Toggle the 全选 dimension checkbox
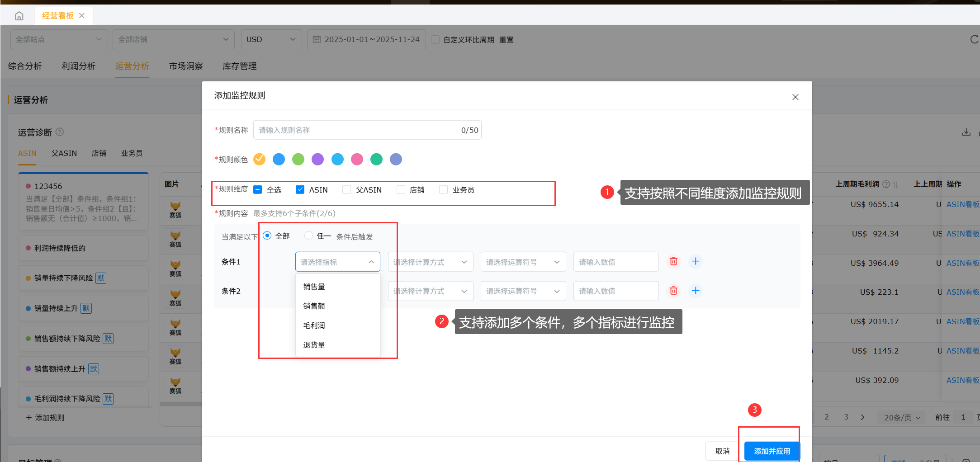Image resolution: width=980 pixels, height=462 pixels. (258, 189)
